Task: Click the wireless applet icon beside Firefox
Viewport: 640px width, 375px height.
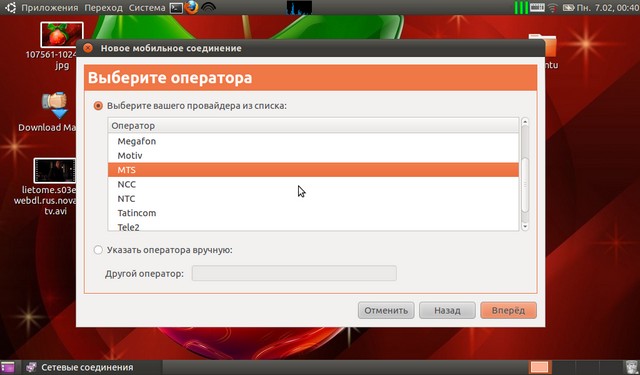Action: tap(208, 8)
